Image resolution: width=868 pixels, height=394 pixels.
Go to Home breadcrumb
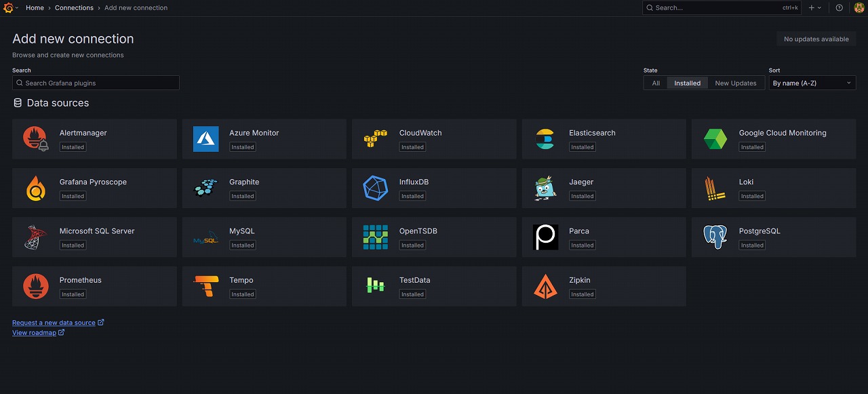click(35, 8)
